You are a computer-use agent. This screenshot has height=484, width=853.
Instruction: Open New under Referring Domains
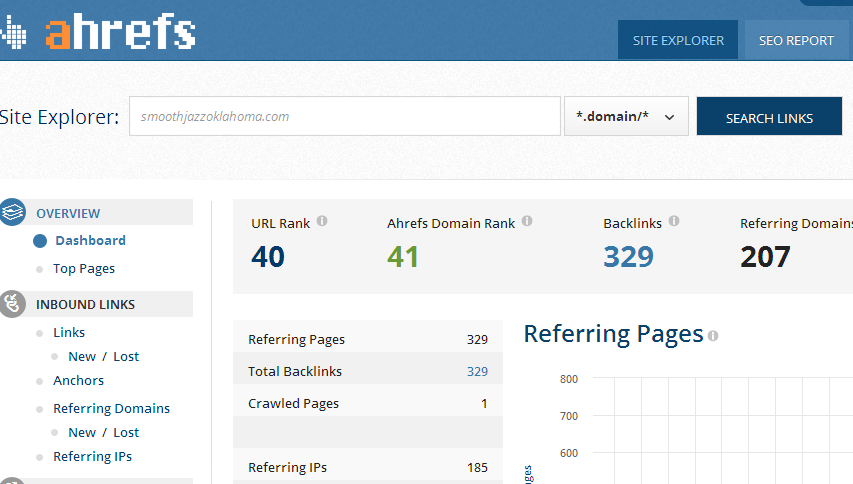tap(82, 433)
